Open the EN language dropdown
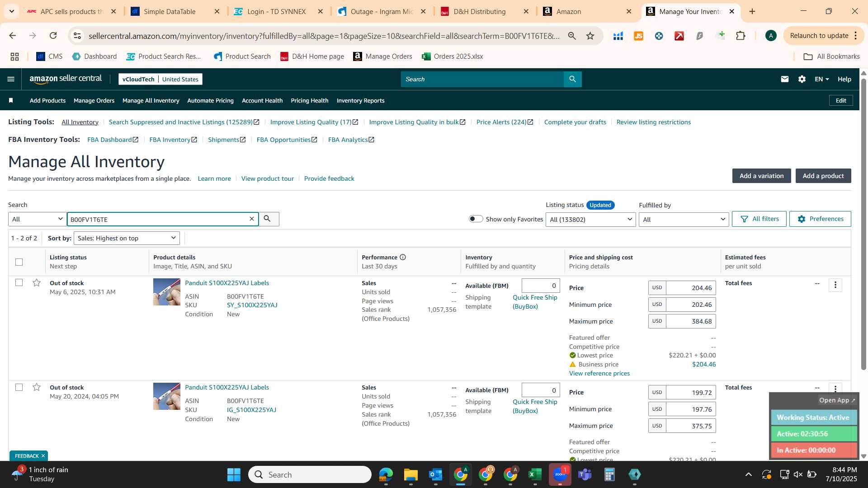 [x=821, y=79]
